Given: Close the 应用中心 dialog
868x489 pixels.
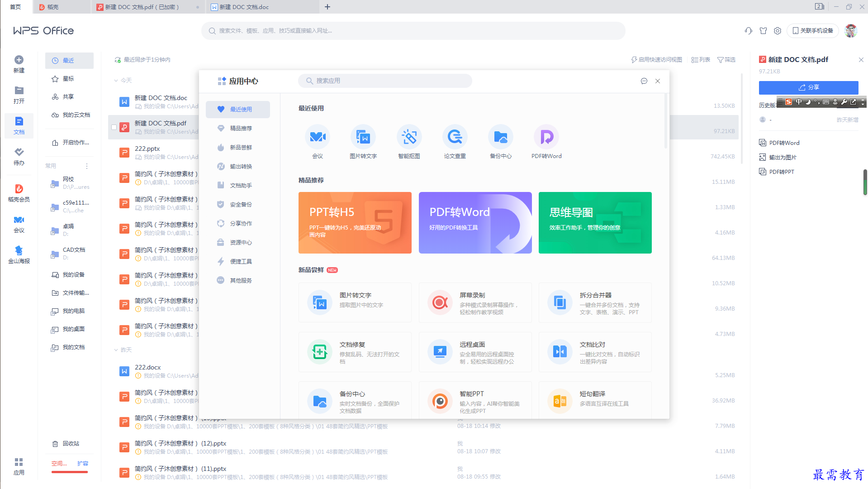Looking at the screenshot, I should point(658,81).
